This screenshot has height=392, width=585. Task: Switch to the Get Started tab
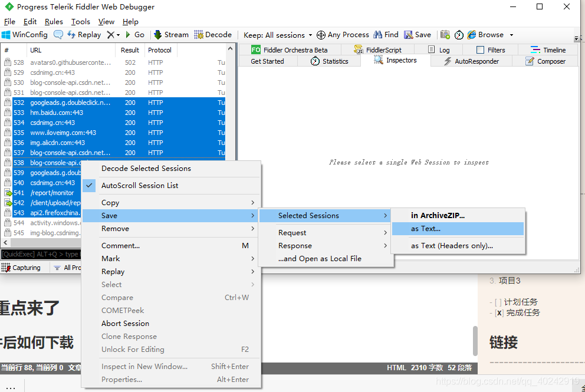click(x=268, y=61)
